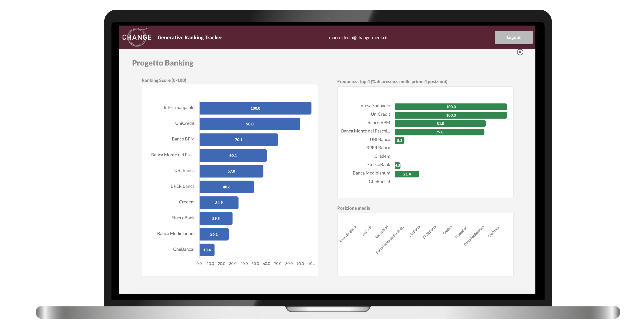This screenshot has height=322, width=644.
Task: Click FinecoBank blue bar 29.5
Action: (x=216, y=218)
